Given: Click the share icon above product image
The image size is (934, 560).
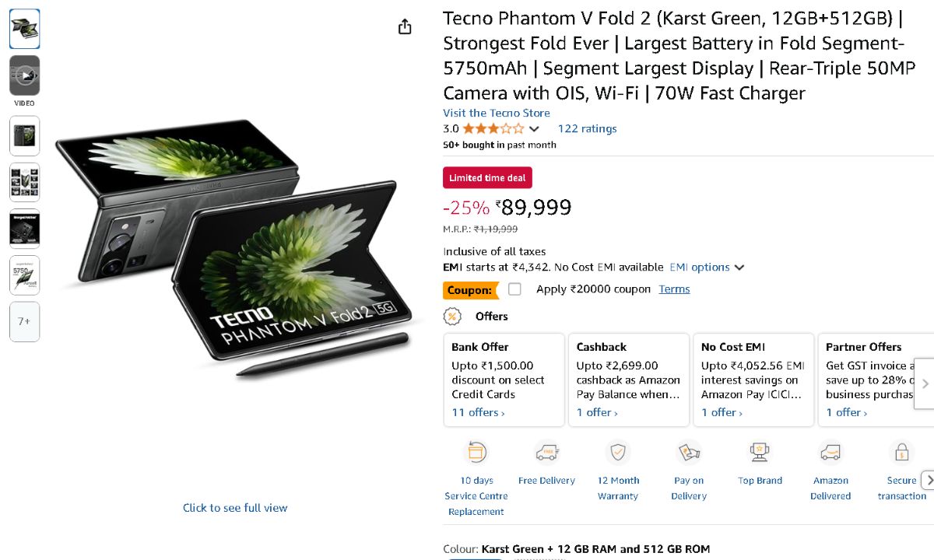Looking at the screenshot, I should [x=405, y=27].
